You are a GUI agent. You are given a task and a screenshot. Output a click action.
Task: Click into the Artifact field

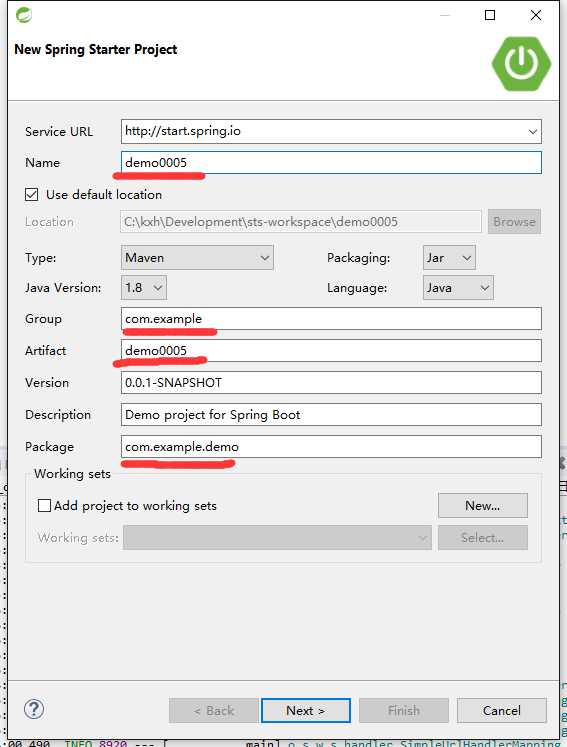pyautogui.click(x=331, y=351)
